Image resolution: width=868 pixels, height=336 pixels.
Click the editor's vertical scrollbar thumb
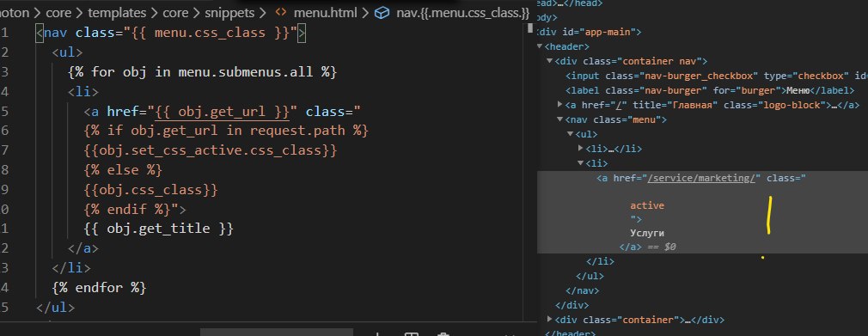[x=530, y=27]
